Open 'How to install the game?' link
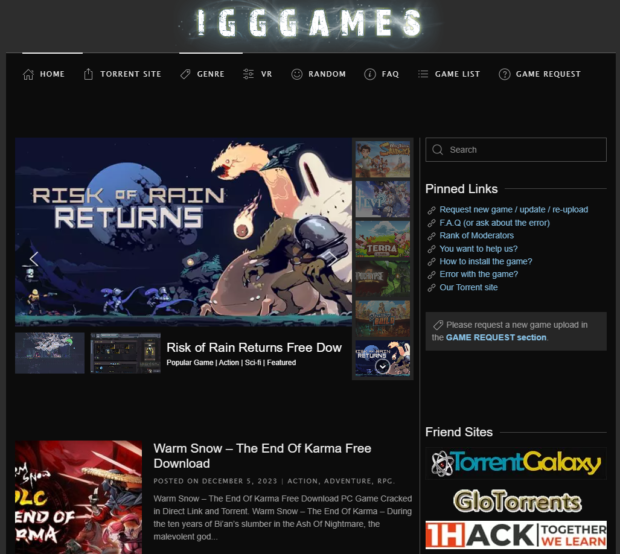 [x=485, y=261]
